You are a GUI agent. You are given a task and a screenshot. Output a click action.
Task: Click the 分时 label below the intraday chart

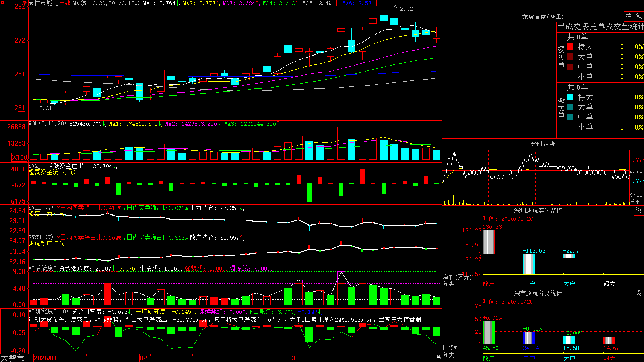pyautogui.click(x=635, y=202)
